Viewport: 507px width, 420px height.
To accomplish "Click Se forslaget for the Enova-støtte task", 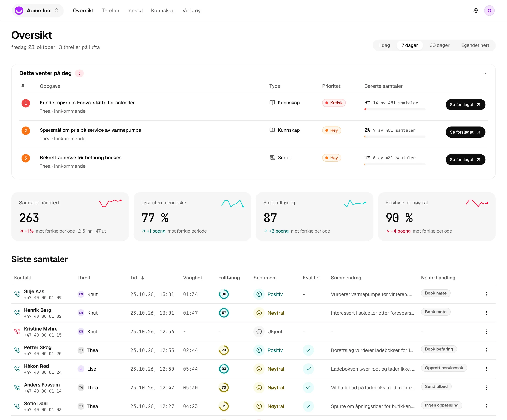I will [465, 105].
